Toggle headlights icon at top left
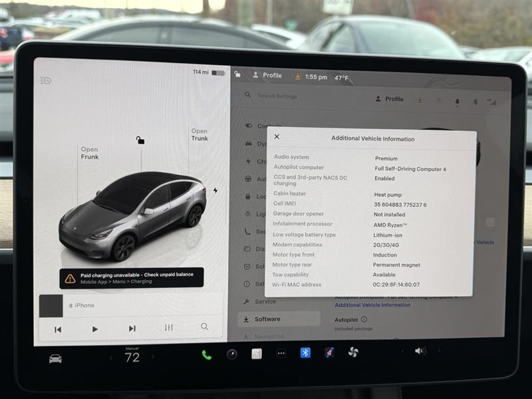The width and height of the screenshot is (532, 399). pos(45,80)
